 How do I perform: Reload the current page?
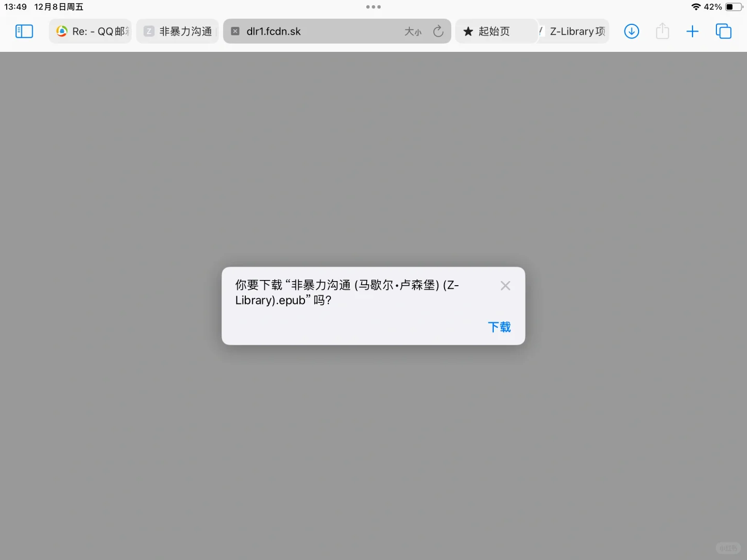(x=438, y=31)
